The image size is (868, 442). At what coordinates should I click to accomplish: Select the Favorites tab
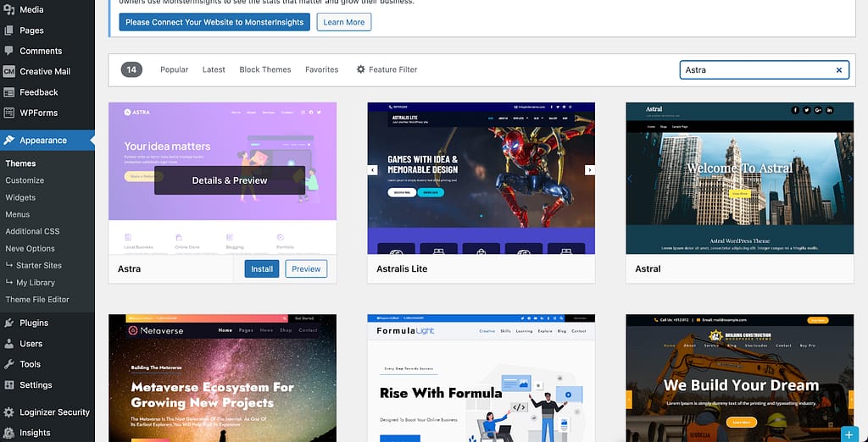(x=321, y=69)
